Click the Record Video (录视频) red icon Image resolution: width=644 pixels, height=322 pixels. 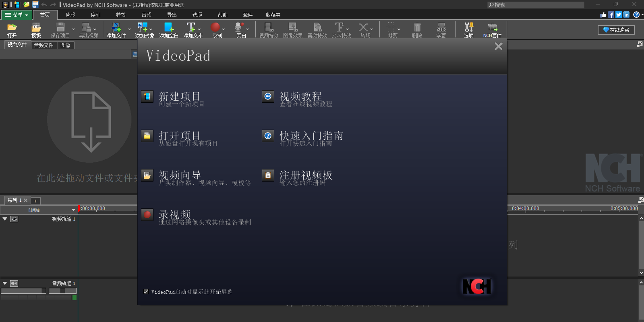pos(147,215)
